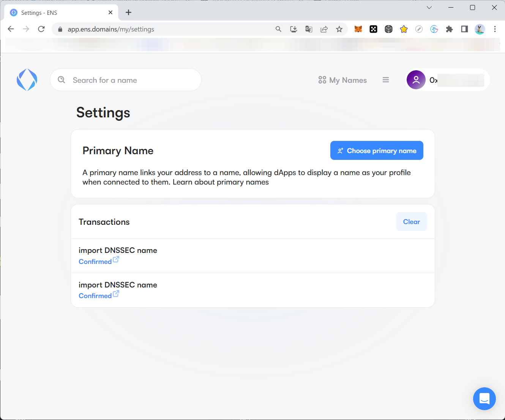Open a new browser tab
The width and height of the screenshot is (505, 420).
click(129, 13)
